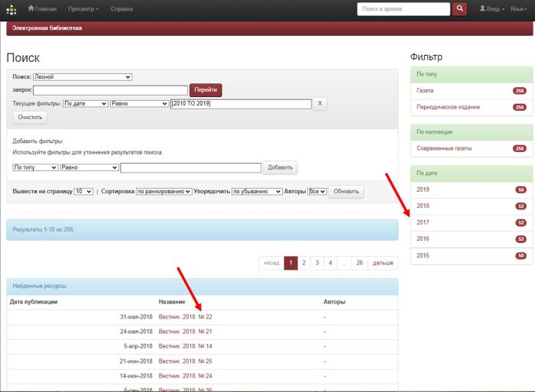Open the current filter Равно dropdown
This screenshot has width=535, height=392.
pos(139,103)
